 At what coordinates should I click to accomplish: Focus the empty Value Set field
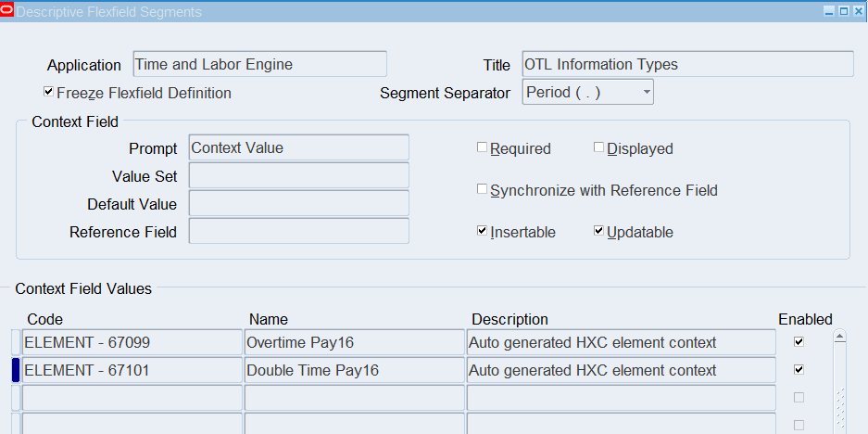point(298,175)
